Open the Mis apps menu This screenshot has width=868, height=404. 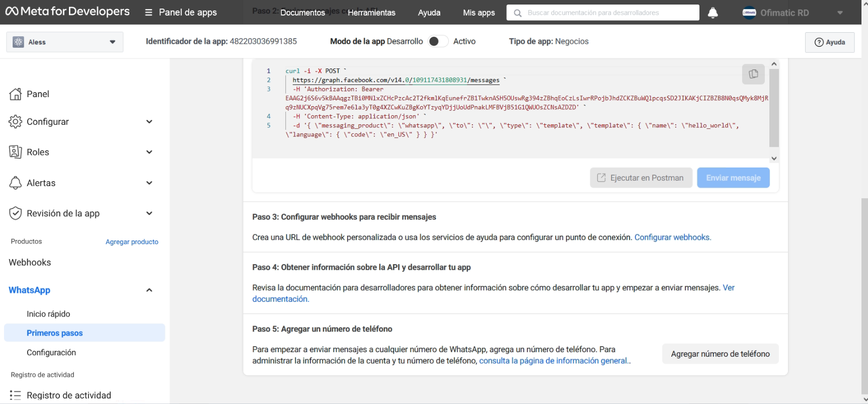click(479, 13)
